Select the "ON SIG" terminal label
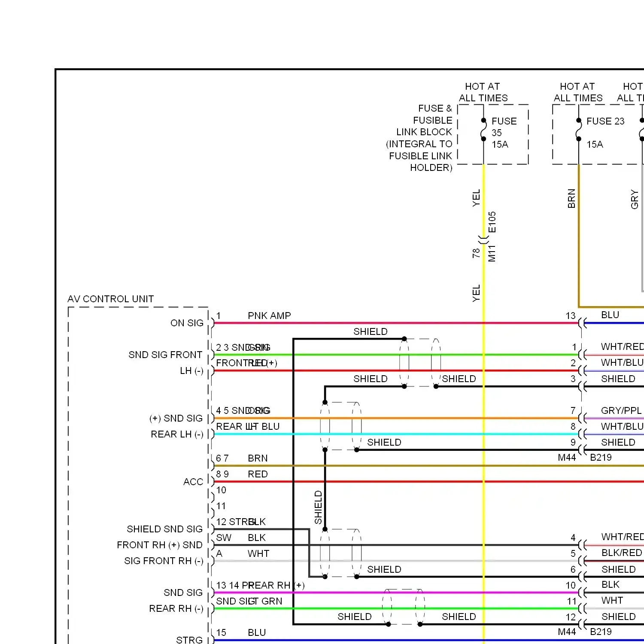 click(187, 323)
